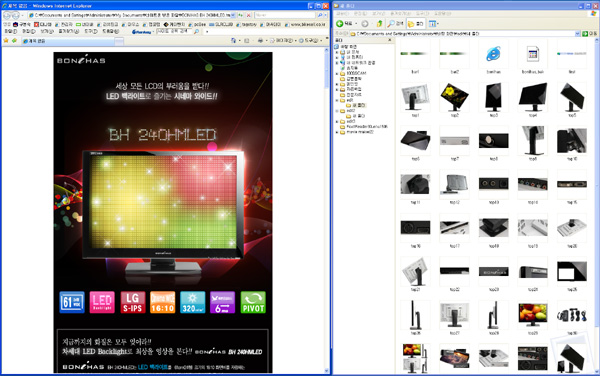Image resolution: width=600 pixels, height=376 pixels.
Task: Toggle the Folders pane button in Explorer toolbar
Action: click(x=415, y=24)
